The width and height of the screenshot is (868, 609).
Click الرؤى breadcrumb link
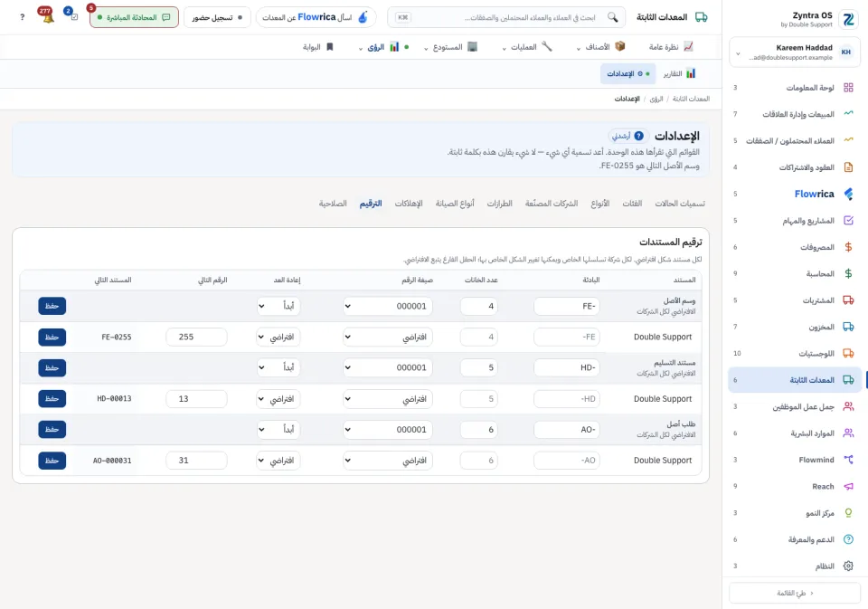[x=656, y=99]
